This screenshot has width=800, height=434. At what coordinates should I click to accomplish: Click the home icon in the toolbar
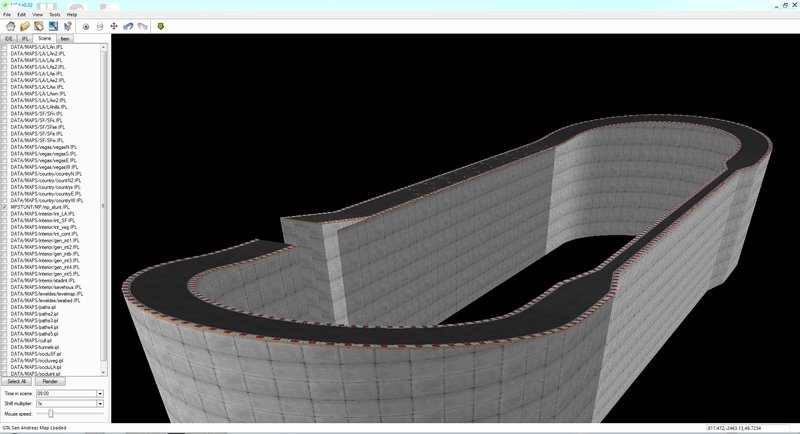tap(10, 26)
